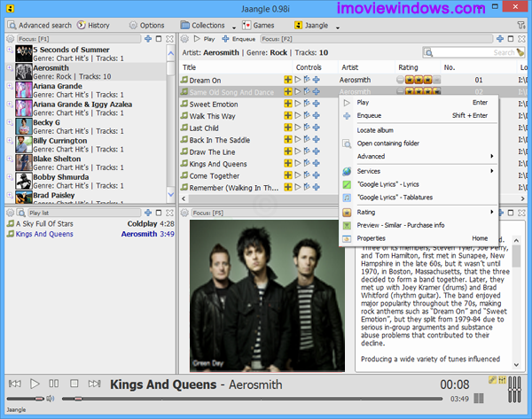Viewport: 532px width, 419px height.
Task: Adjust the volume slider
Action: [26, 399]
